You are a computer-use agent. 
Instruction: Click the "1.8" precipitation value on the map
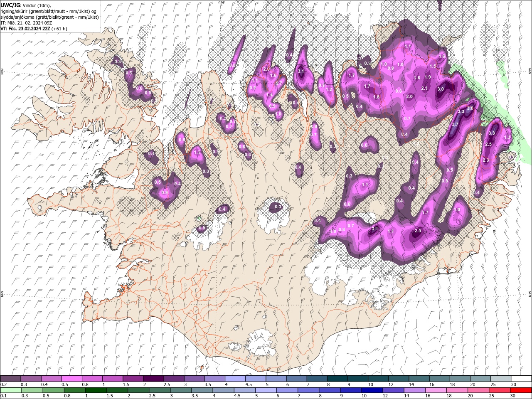(376, 97)
